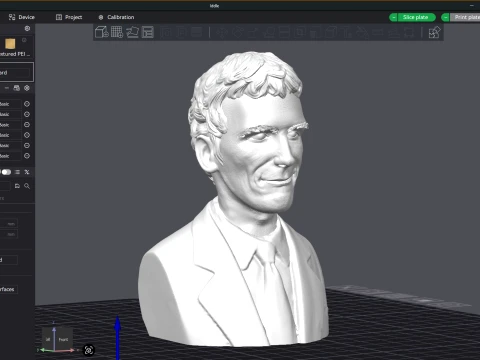The width and height of the screenshot is (480, 360).
Task: Open filament settings gear beside sync icon
Action: (x=27, y=88)
